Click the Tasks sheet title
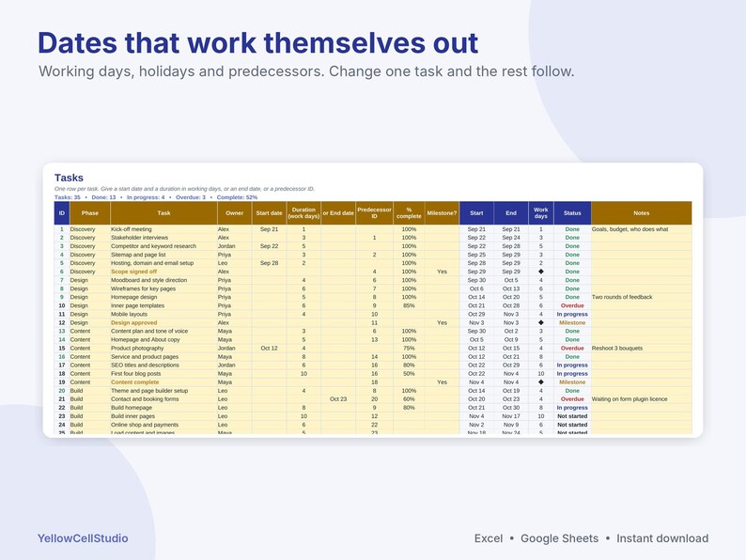The image size is (746, 560). pyautogui.click(x=69, y=178)
